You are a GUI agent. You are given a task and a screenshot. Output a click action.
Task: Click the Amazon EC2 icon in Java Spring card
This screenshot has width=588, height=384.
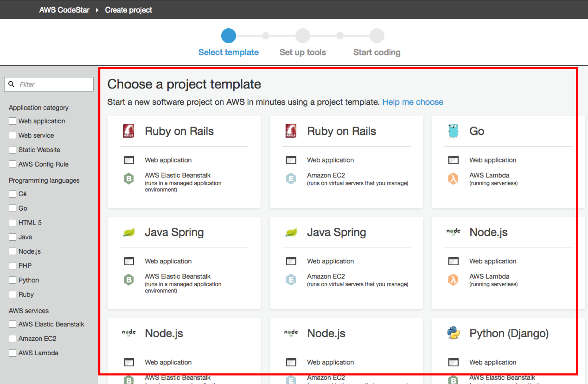click(x=291, y=280)
